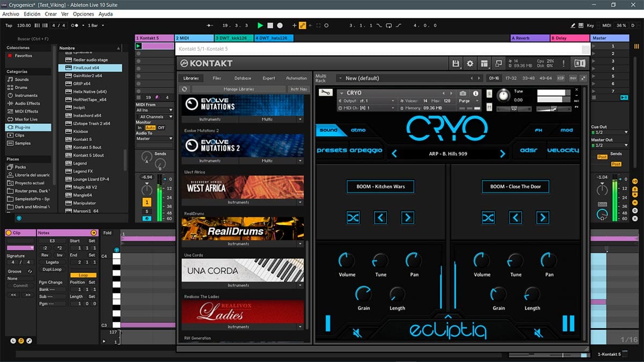
Task: Open Kontakt options gear icon
Action: [470, 63]
